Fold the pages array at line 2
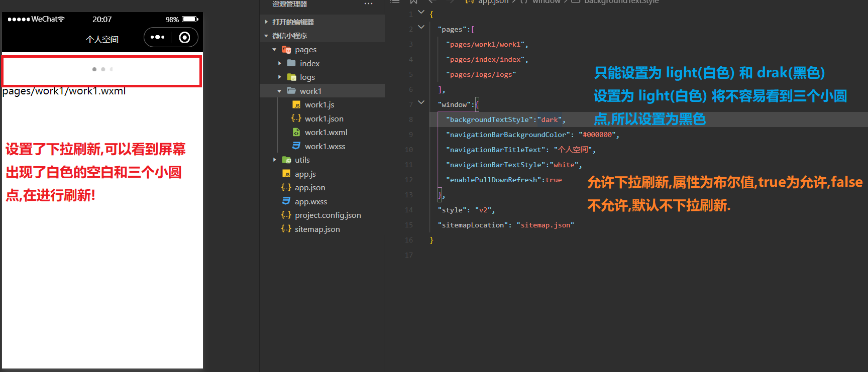Image resolution: width=868 pixels, height=372 pixels. [421, 27]
